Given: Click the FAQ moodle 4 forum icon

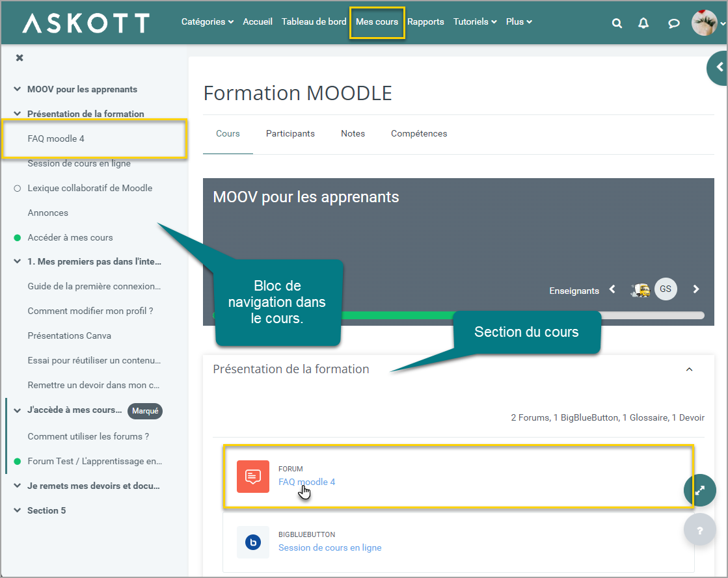Looking at the screenshot, I should pyautogui.click(x=253, y=477).
